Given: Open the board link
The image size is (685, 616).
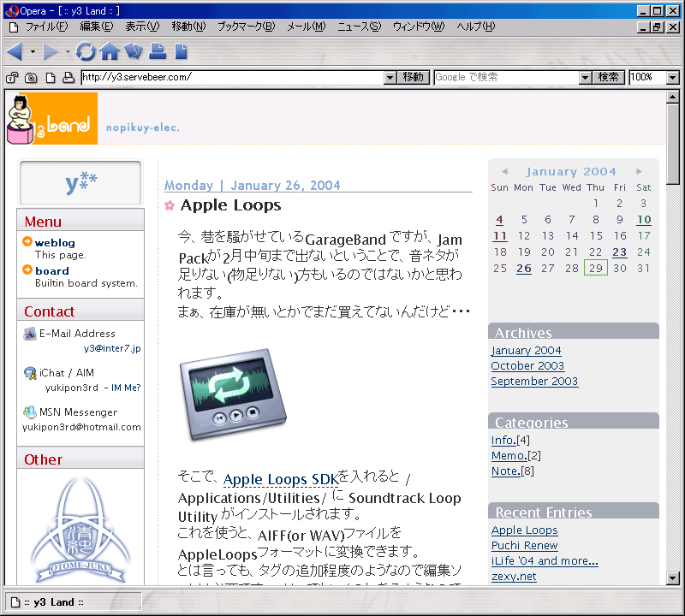Looking at the screenshot, I should pyautogui.click(x=52, y=271).
